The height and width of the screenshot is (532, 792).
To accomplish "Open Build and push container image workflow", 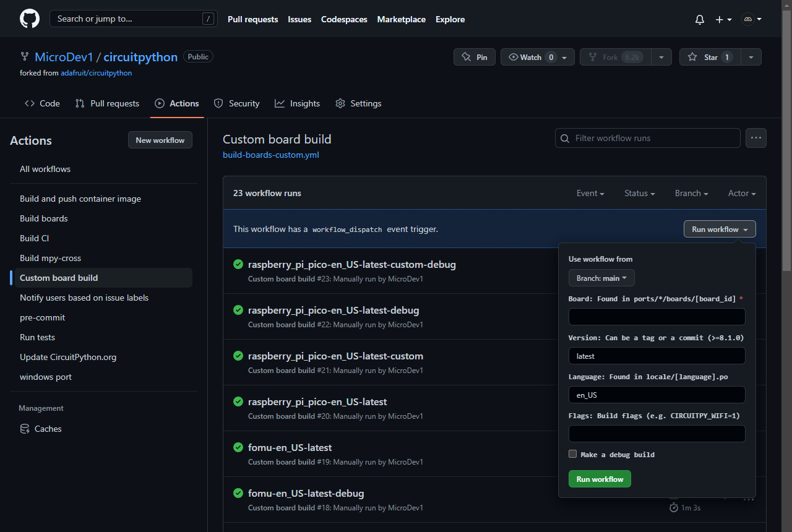I will point(80,199).
